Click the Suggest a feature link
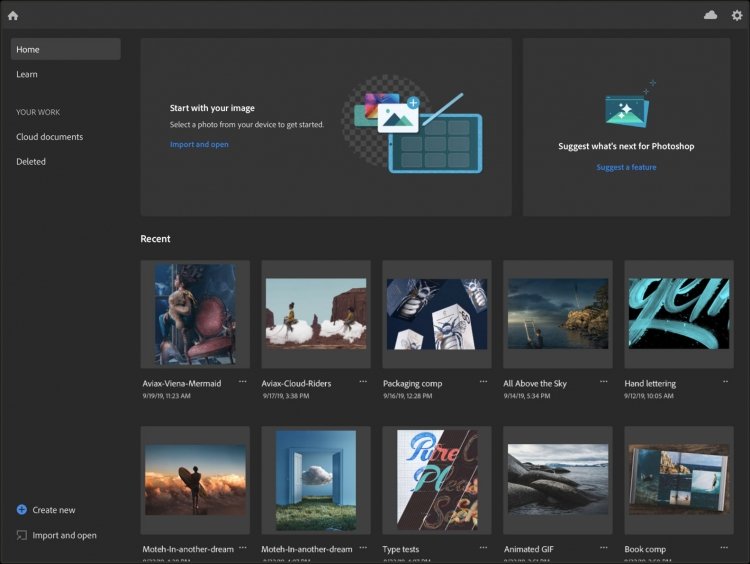 point(626,167)
